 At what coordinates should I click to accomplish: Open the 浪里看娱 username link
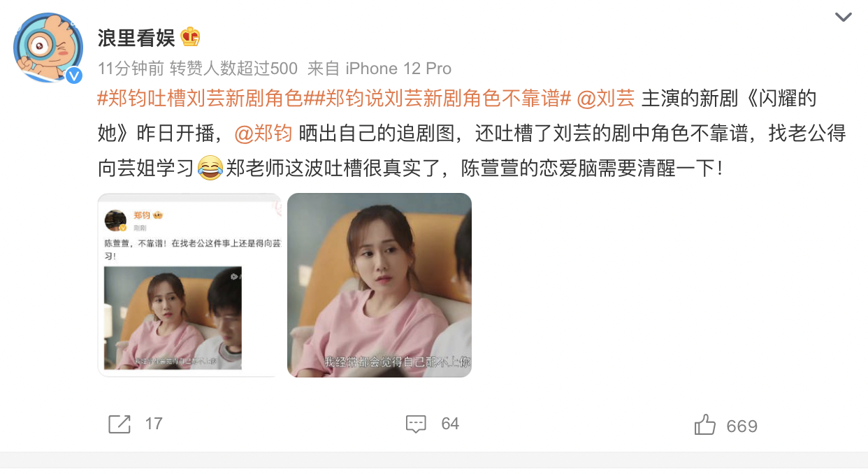136,37
